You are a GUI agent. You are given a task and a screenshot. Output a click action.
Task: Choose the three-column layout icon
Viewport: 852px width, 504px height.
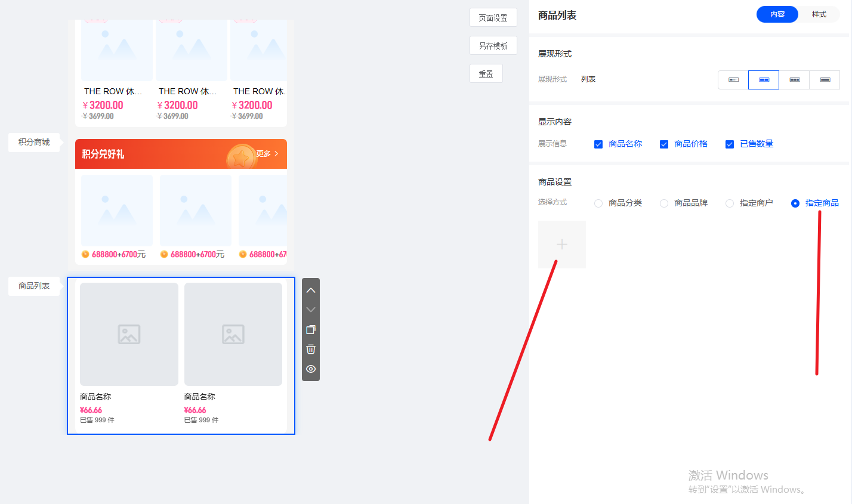[x=794, y=80]
